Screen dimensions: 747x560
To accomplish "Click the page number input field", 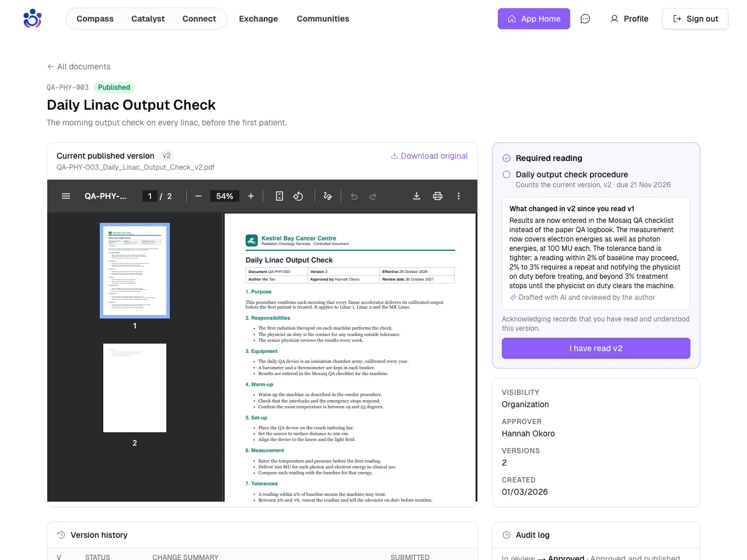I will [150, 196].
